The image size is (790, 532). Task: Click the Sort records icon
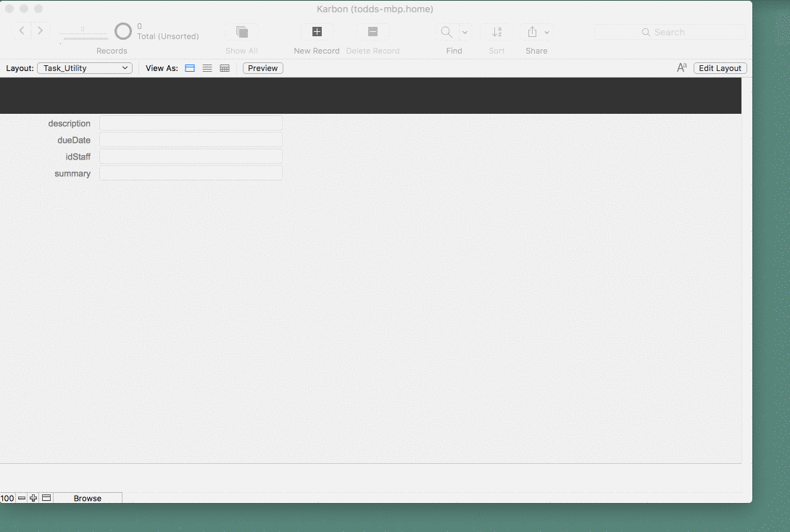click(x=496, y=32)
